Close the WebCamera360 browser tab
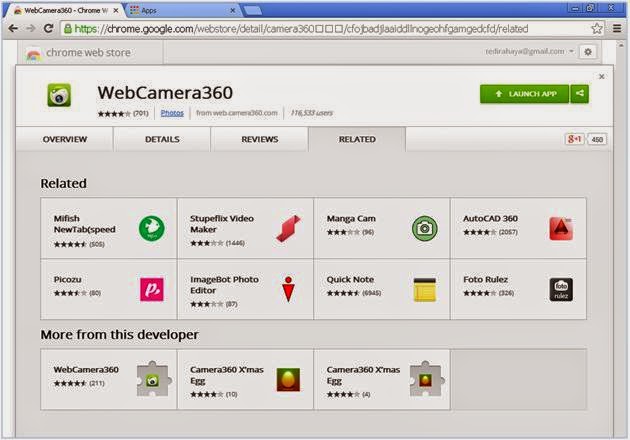630x440 pixels. 116,10
